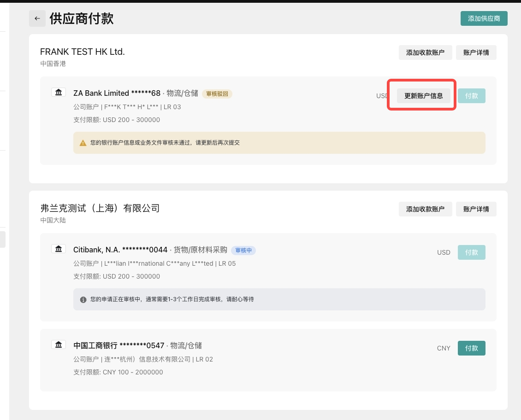This screenshot has width=521, height=420.
Task: Open 账户详情 for 弗兰克测试（上海）有限公司
Action: pyautogui.click(x=476, y=209)
